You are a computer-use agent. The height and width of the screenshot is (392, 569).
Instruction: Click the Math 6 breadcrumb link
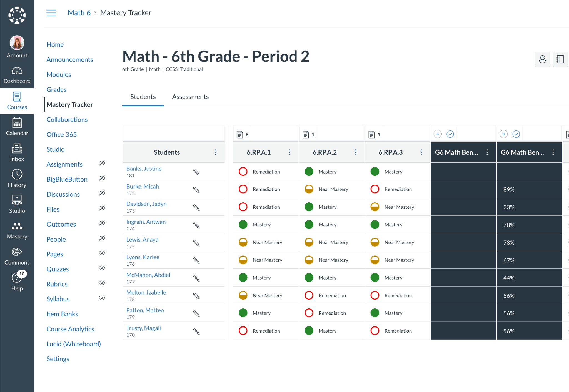[x=79, y=13]
